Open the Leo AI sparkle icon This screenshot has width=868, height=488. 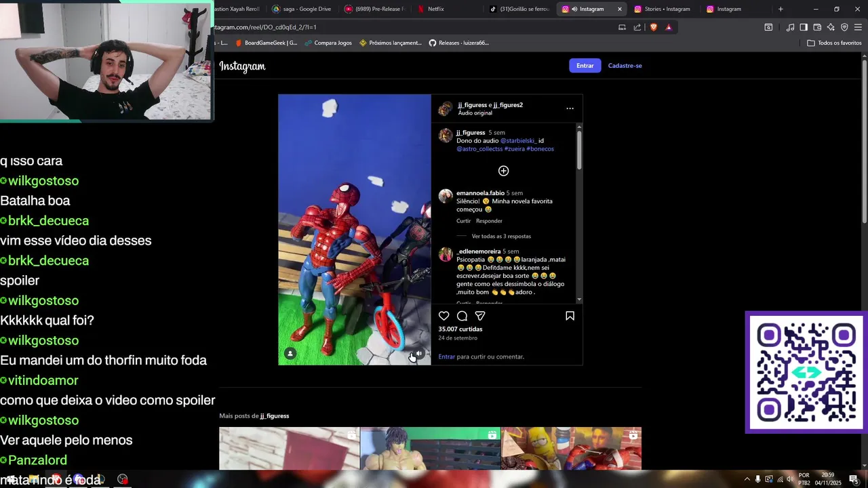(x=831, y=27)
